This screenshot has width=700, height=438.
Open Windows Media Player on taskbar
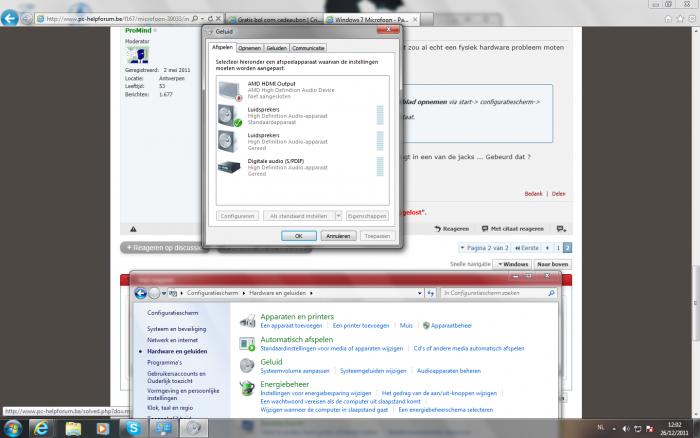click(103, 429)
